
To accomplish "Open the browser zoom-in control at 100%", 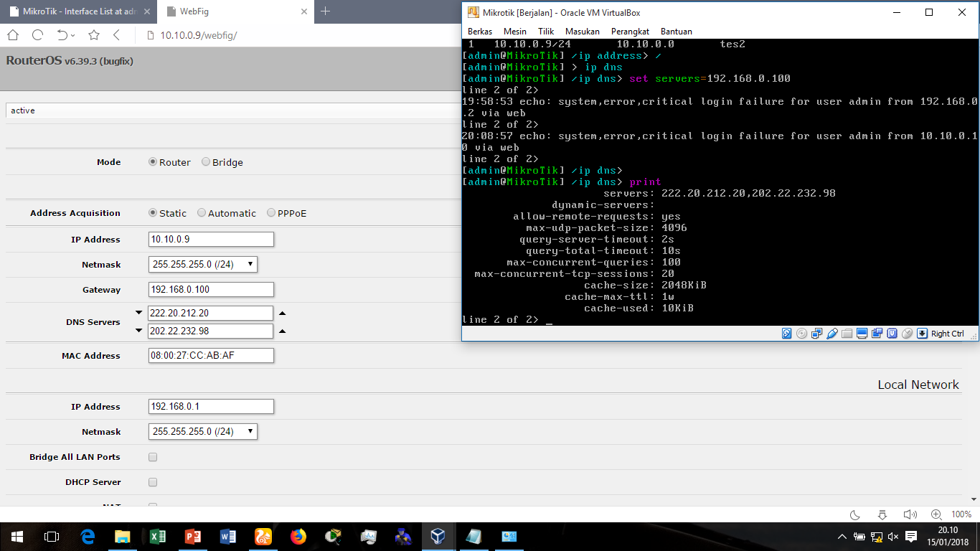I will pyautogui.click(x=936, y=514).
